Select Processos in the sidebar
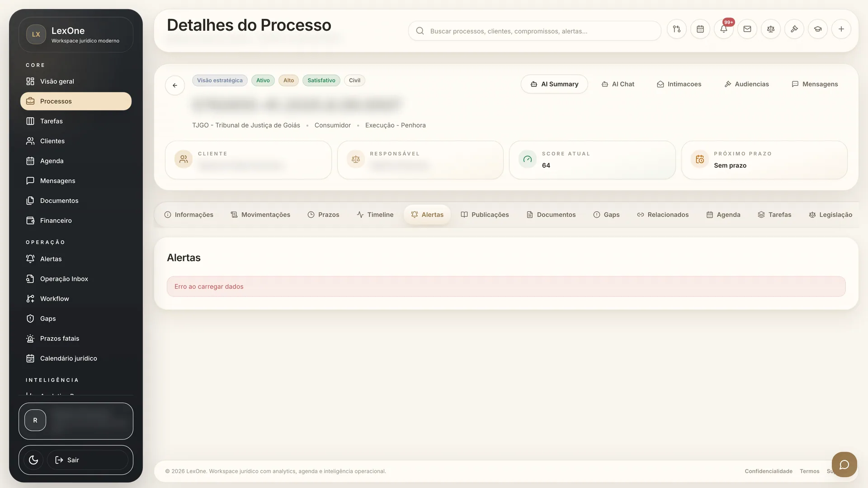Screen dimensions: 868x488 (76, 101)
